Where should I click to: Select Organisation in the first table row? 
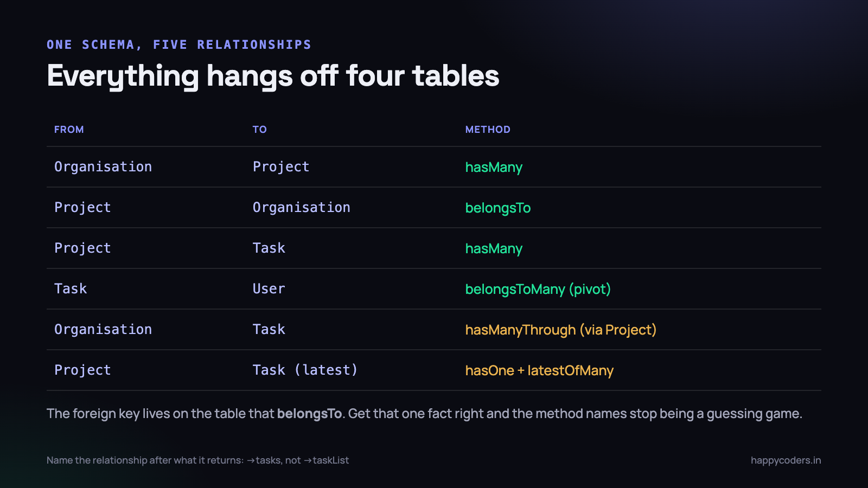pos(103,167)
